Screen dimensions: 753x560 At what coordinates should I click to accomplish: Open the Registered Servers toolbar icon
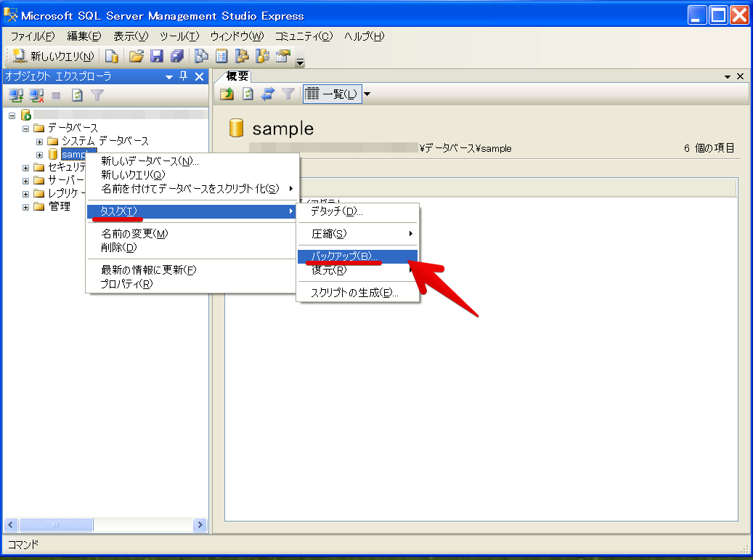(x=201, y=56)
